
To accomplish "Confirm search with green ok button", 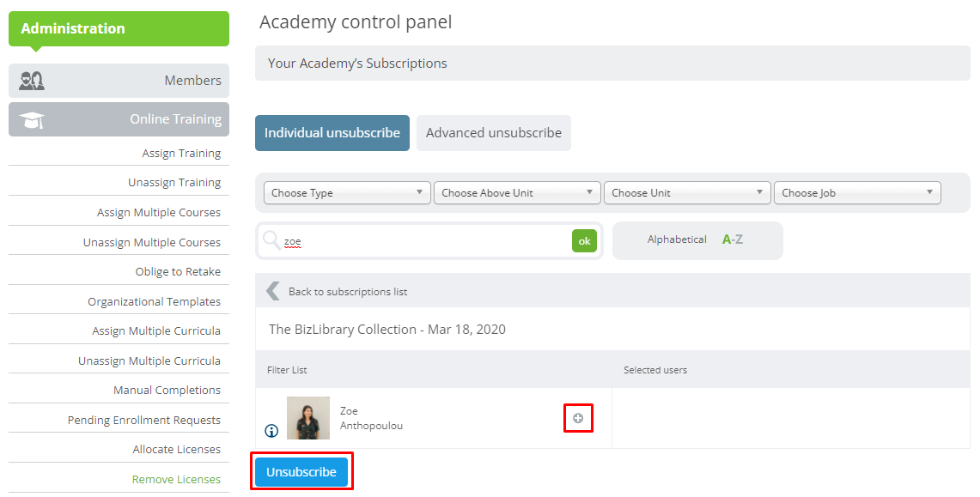I will [x=584, y=241].
